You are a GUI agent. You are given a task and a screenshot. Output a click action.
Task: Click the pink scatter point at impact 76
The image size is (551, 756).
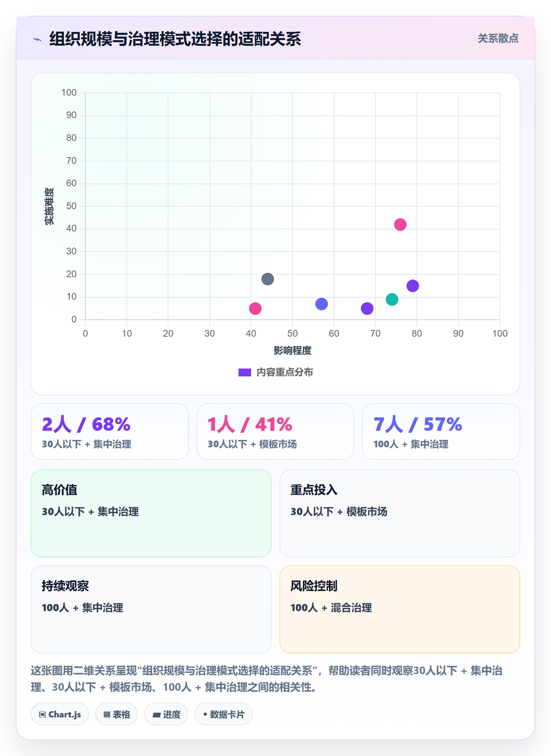tap(400, 224)
